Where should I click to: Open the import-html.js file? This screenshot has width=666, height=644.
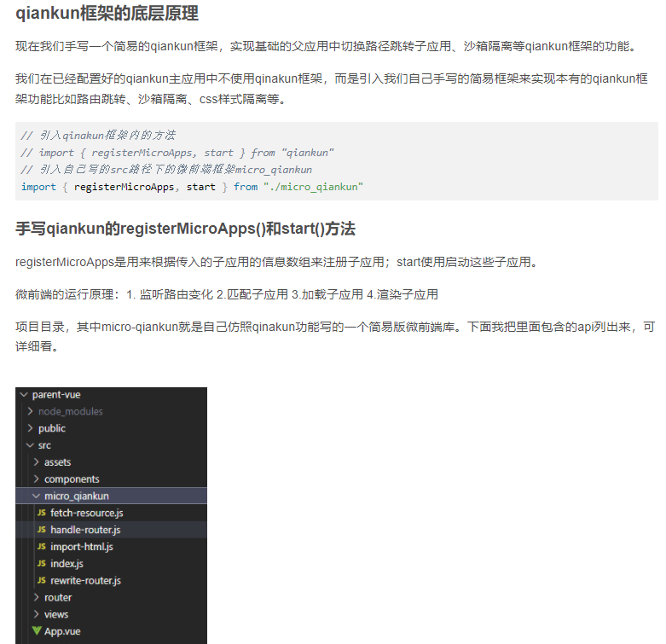pyautogui.click(x=82, y=547)
